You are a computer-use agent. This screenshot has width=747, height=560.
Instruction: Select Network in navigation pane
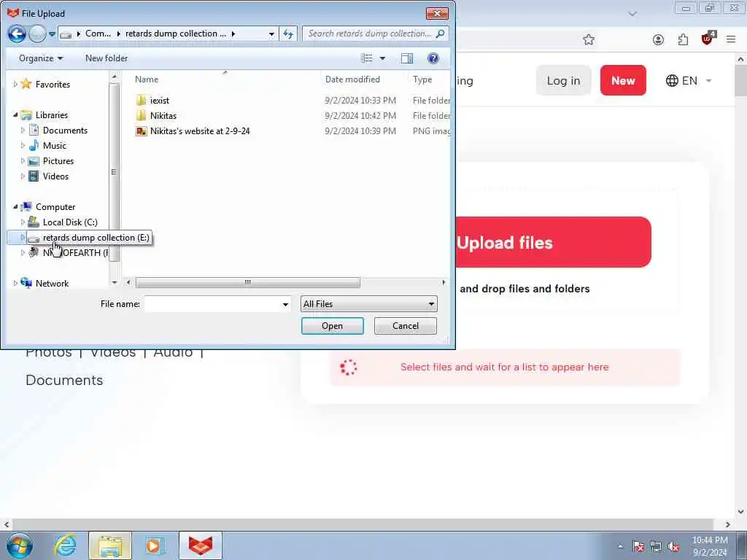point(52,284)
